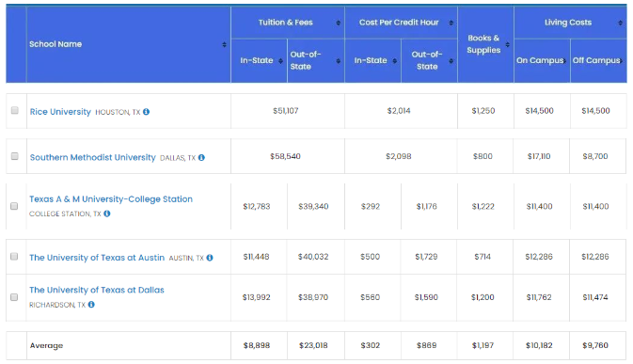Select Southern Methodist University checkbox
This screenshot has height=364, width=633.
(15, 156)
